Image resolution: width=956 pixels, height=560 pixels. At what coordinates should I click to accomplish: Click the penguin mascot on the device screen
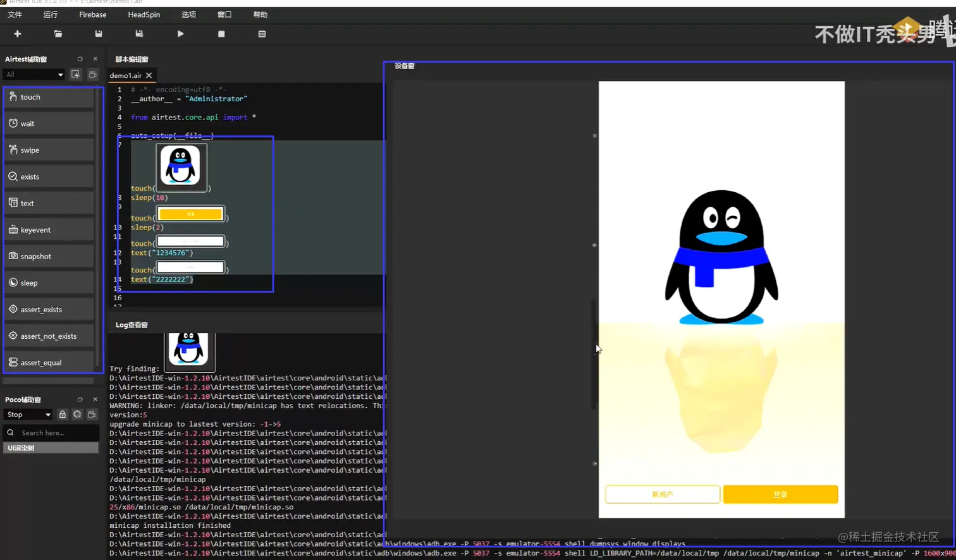(721, 258)
